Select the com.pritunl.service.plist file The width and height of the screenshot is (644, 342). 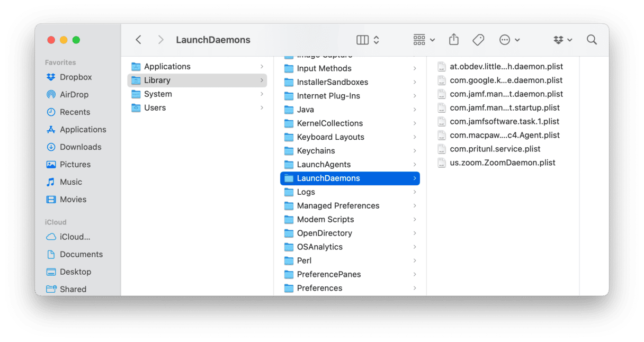(x=495, y=149)
